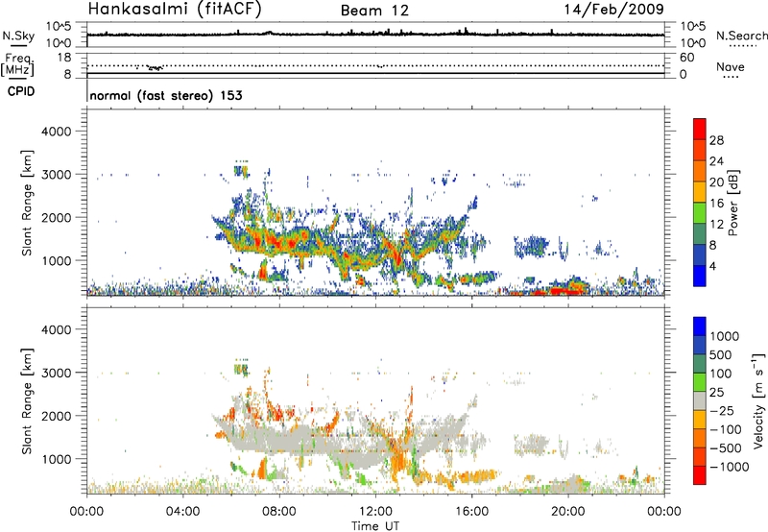Viewport: 768px width, 532px height.
Task: Click the '12:00' time axis label
Action: point(375,512)
